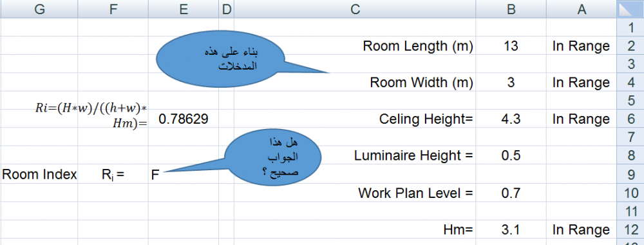Select column A header
The height and width of the screenshot is (245, 644).
click(582, 9)
